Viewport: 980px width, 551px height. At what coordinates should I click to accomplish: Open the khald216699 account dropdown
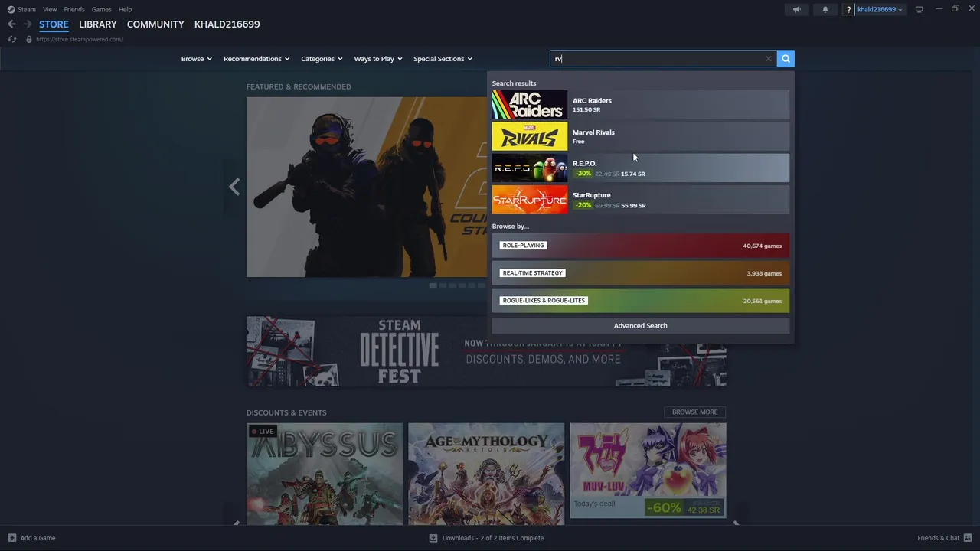(880, 9)
